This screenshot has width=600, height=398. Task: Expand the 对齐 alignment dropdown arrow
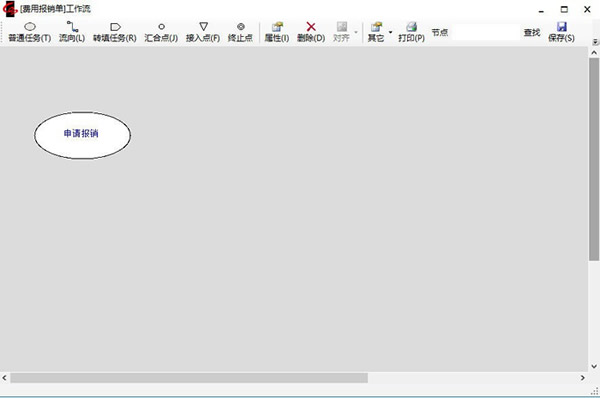[x=356, y=32]
